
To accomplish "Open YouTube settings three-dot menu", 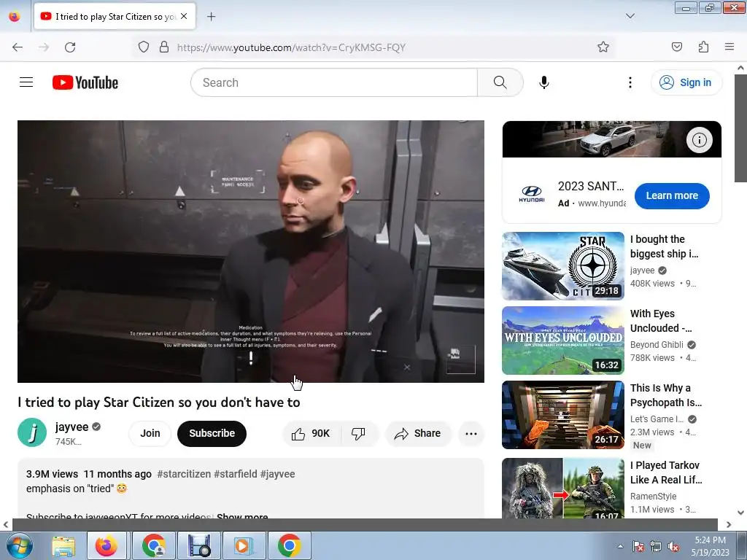I will pos(630,82).
